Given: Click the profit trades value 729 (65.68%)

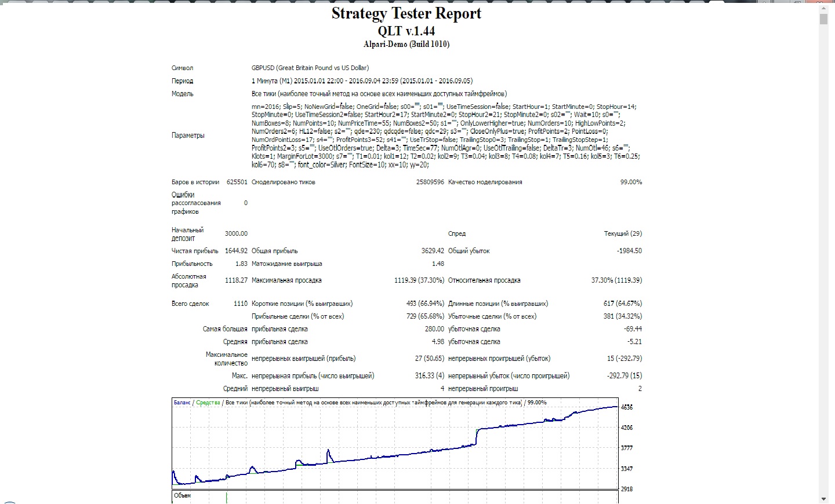Looking at the screenshot, I should point(425,316).
